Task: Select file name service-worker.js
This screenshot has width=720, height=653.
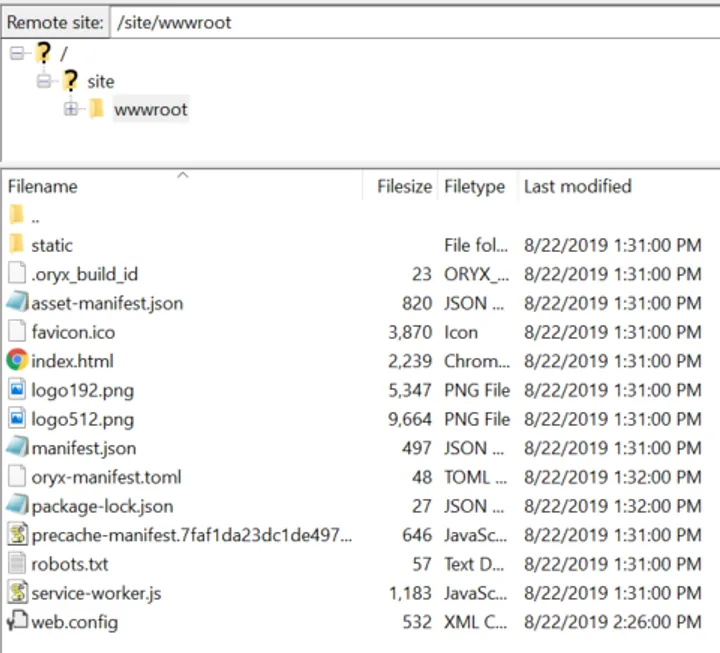Action: (x=96, y=593)
